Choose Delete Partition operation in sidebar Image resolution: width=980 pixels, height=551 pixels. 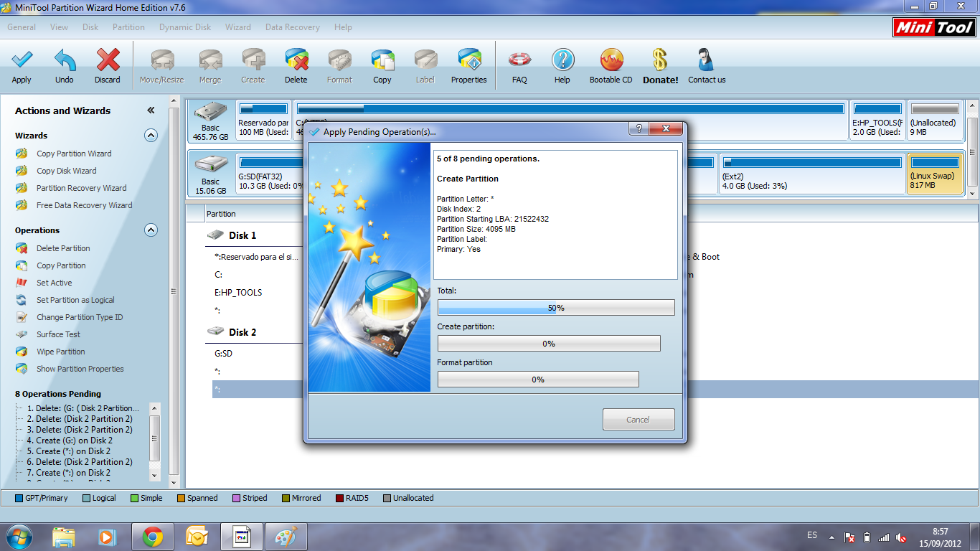pyautogui.click(x=63, y=248)
